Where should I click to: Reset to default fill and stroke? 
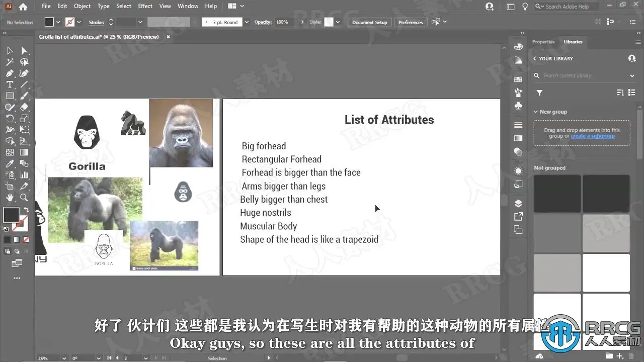coord(6,229)
